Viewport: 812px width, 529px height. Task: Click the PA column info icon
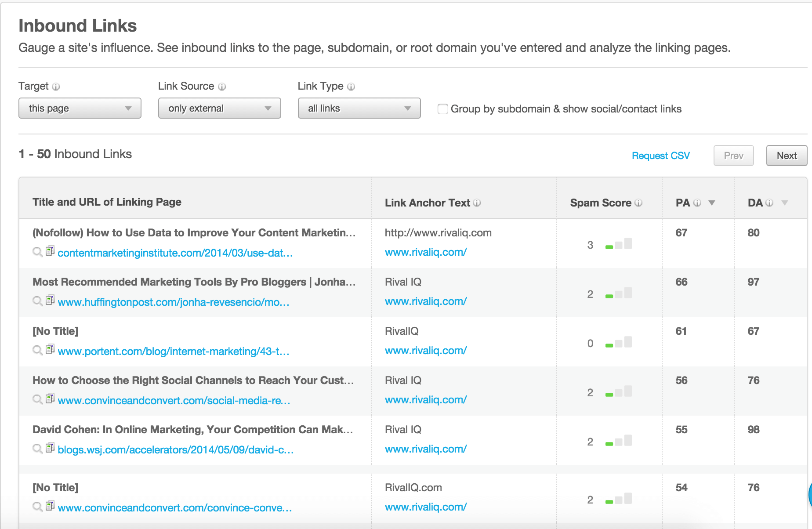[697, 203]
